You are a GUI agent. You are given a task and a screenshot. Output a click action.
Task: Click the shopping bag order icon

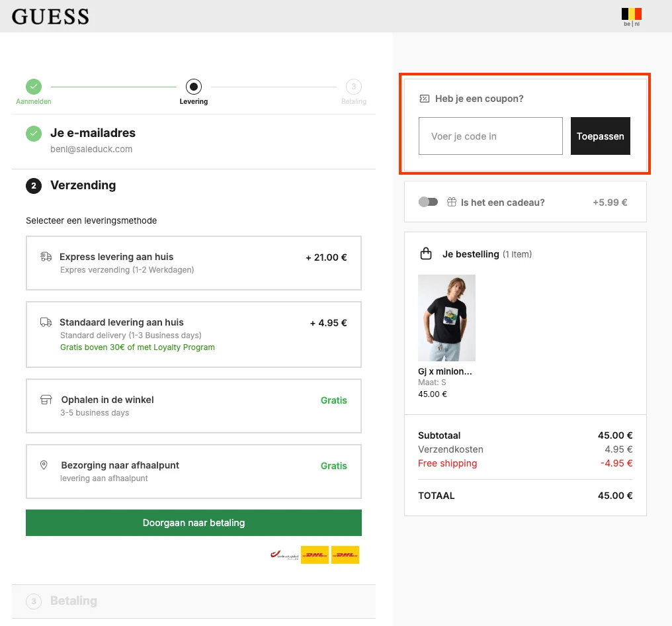click(426, 254)
